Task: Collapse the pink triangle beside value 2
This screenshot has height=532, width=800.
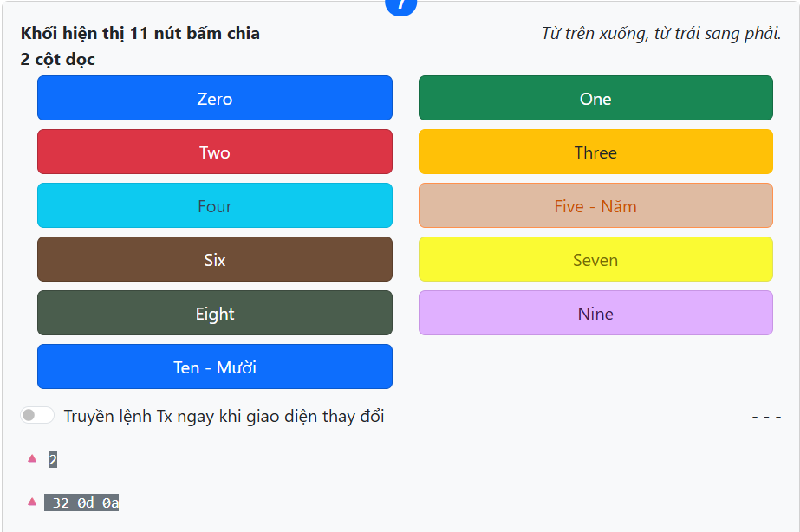Action: [32, 458]
